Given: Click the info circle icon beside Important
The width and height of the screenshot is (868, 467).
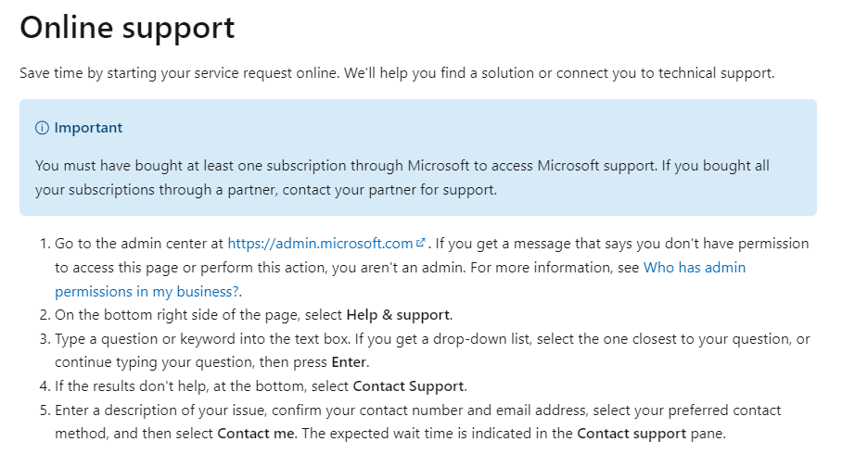Looking at the screenshot, I should (x=42, y=128).
